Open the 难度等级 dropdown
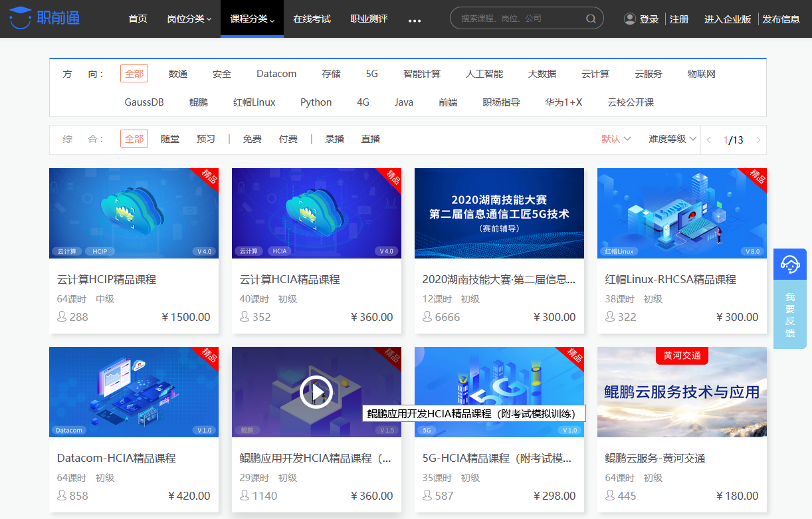Viewport: 812px width, 519px height. (672, 139)
